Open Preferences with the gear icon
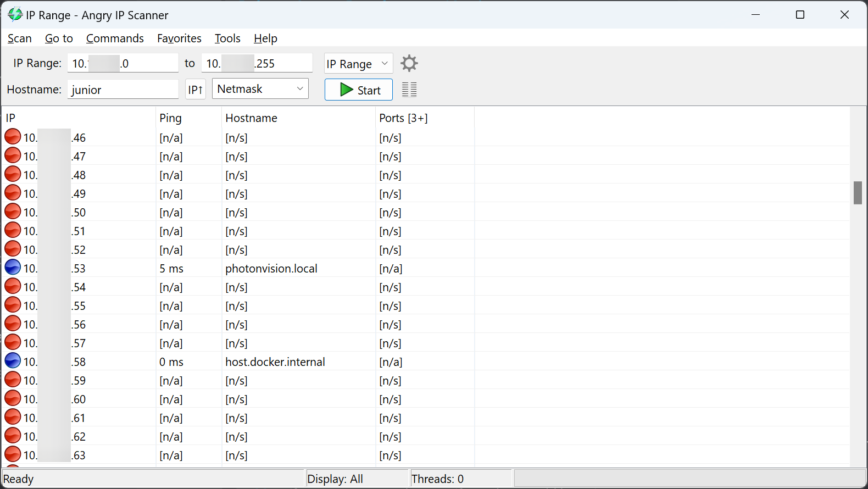This screenshot has height=489, width=868. click(x=409, y=63)
